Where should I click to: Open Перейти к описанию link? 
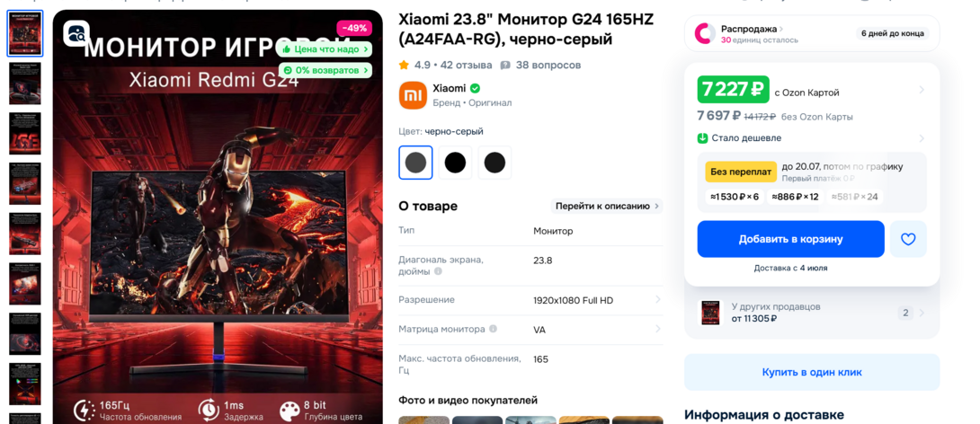606,206
